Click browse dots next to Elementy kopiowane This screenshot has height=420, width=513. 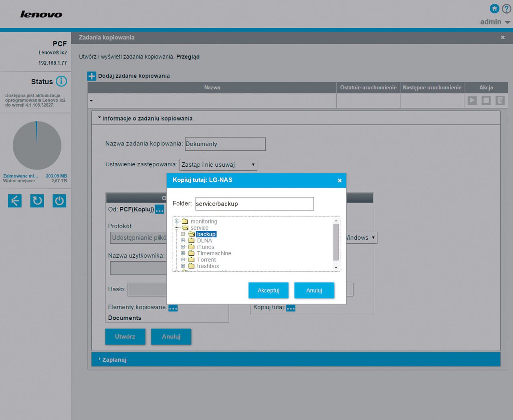point(173,308)
